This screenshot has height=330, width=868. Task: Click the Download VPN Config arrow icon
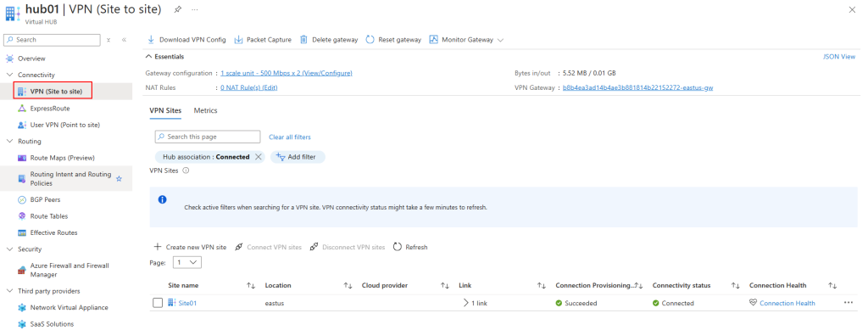coord(151,39)
